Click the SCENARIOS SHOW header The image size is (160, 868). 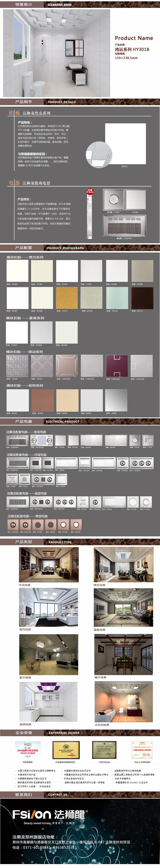click(59, 5)
